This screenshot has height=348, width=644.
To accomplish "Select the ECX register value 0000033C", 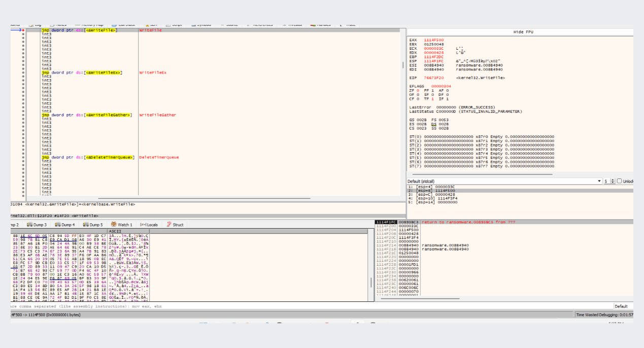I will 434,48.
